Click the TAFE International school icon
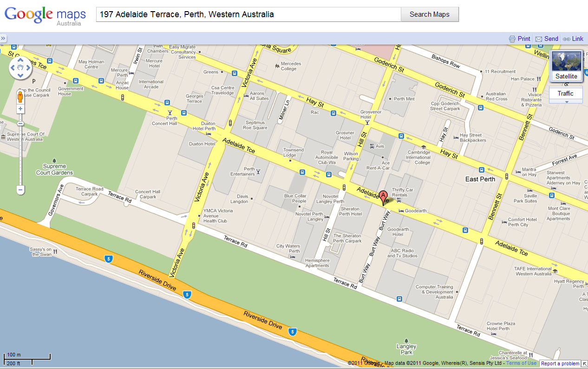This screenshot has width=588, height=369. (x=555, y=271)
